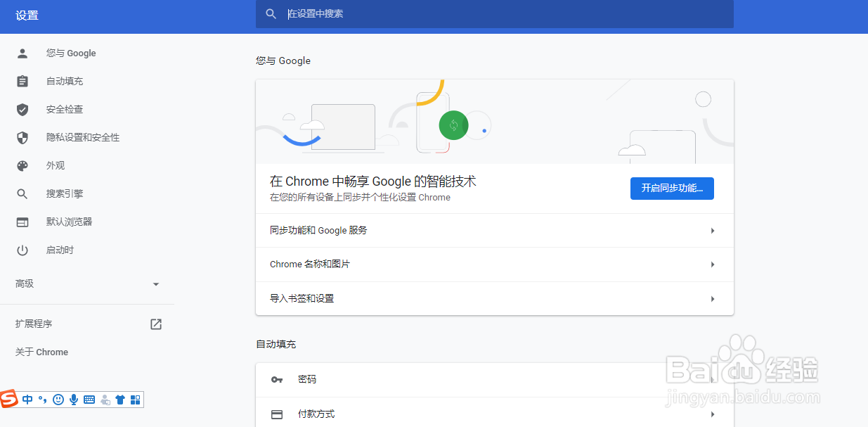Toggle Chinese/English input mode on Sogou bar
Image resolution: width=868 pixels, height=427 pixels.
pyautogui.click(x=27, y=400)
